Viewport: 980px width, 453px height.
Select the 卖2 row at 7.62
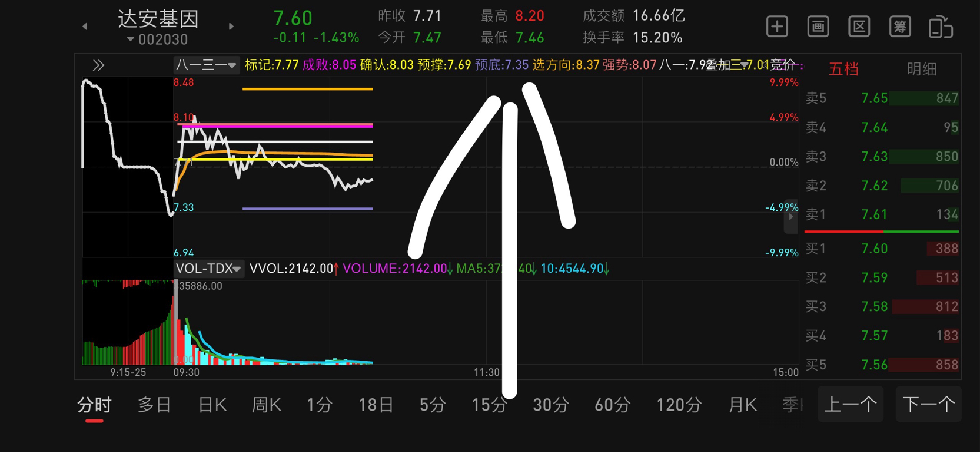coord(882,186)
